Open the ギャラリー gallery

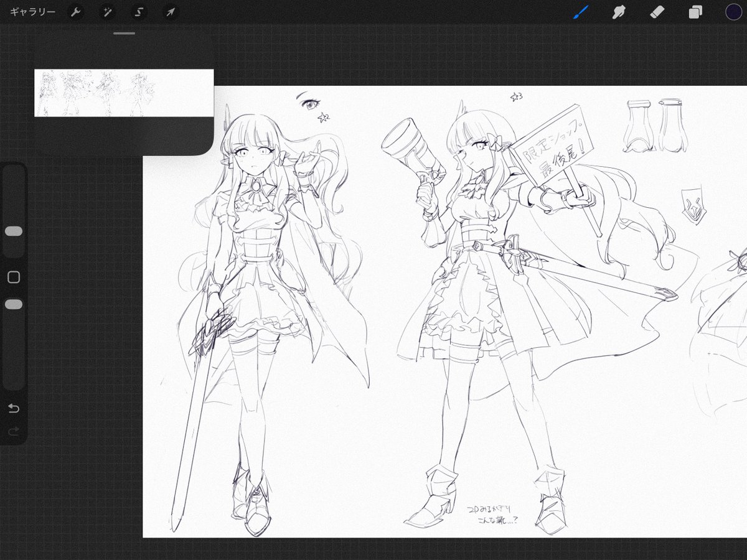tap(32, 12)
